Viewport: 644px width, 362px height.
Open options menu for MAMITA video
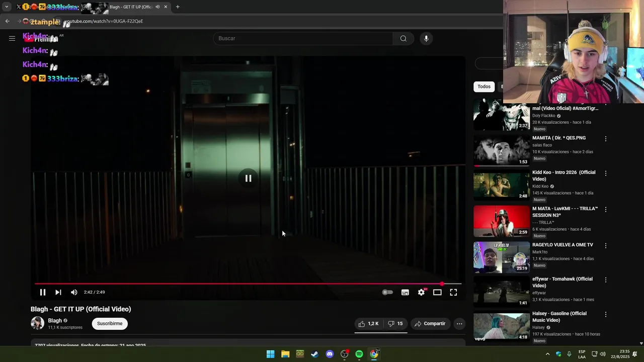(x=606, y=139)
